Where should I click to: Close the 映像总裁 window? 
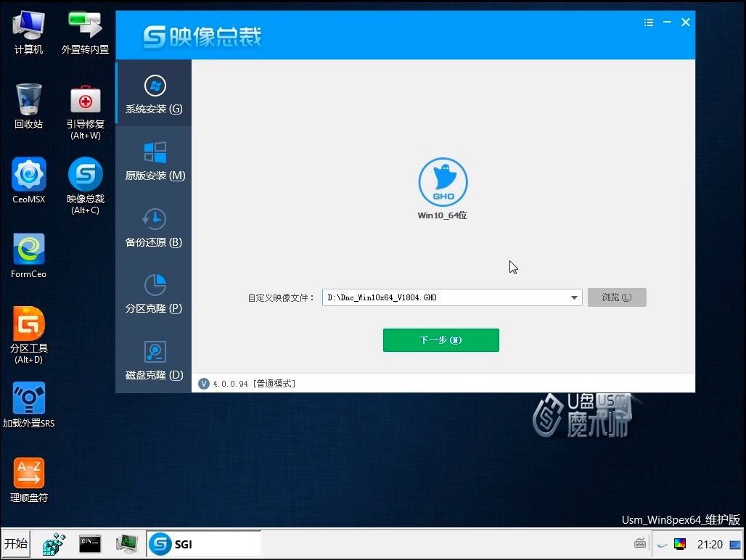686,22
